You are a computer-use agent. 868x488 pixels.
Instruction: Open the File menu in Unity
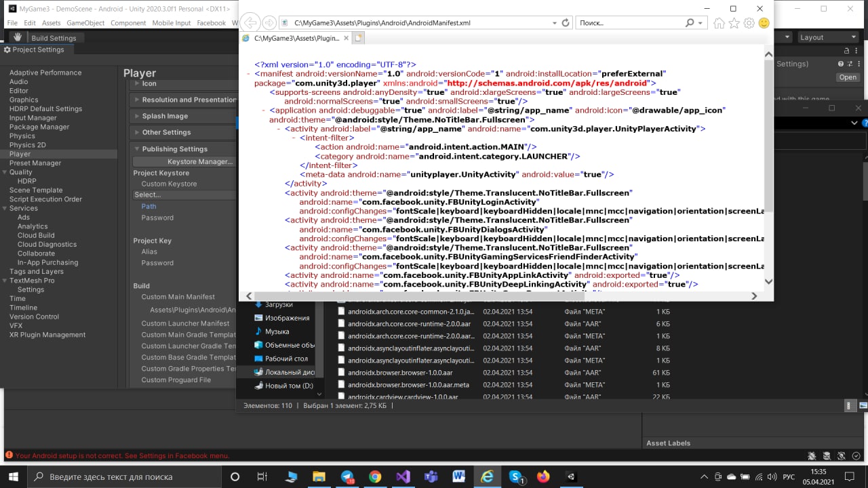pyautogui.click(x=12, y=22)
